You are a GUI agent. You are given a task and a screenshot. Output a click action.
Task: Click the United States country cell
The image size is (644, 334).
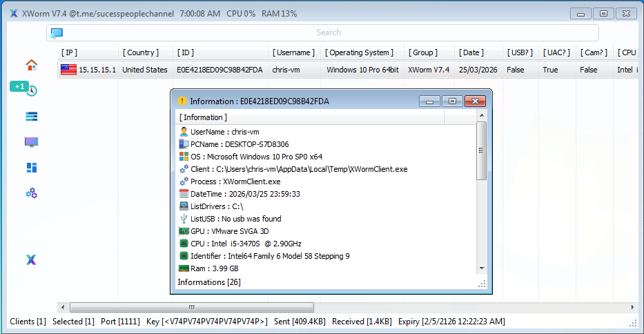144,70
